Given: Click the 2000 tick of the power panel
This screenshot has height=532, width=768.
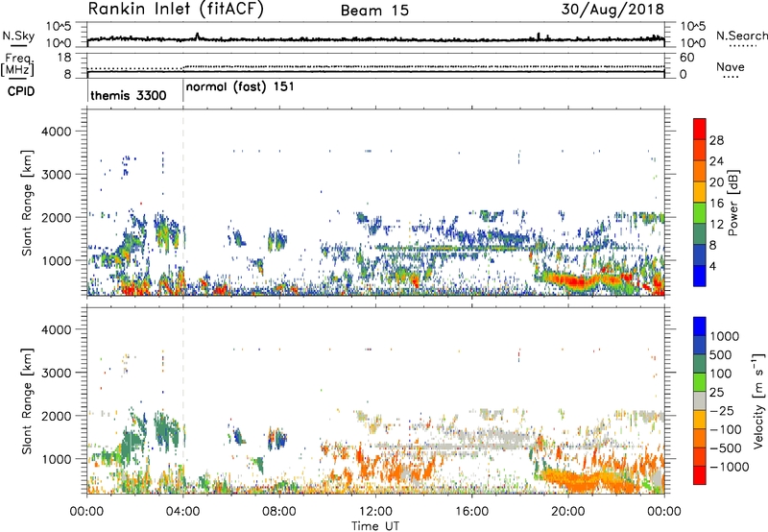Looking at the screenshot, I should point(56,217).
